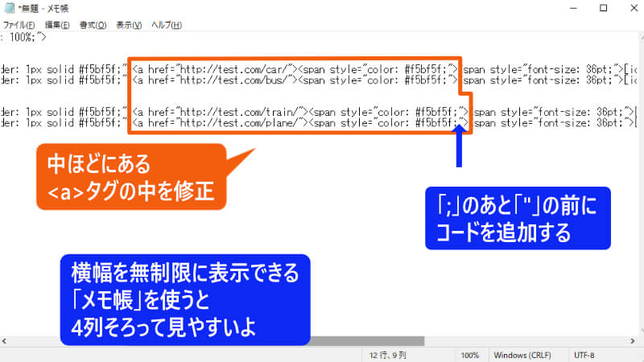Click the Notepad app icon in title bar
This screenshot has height=362, width=644.
click(9, 8)
